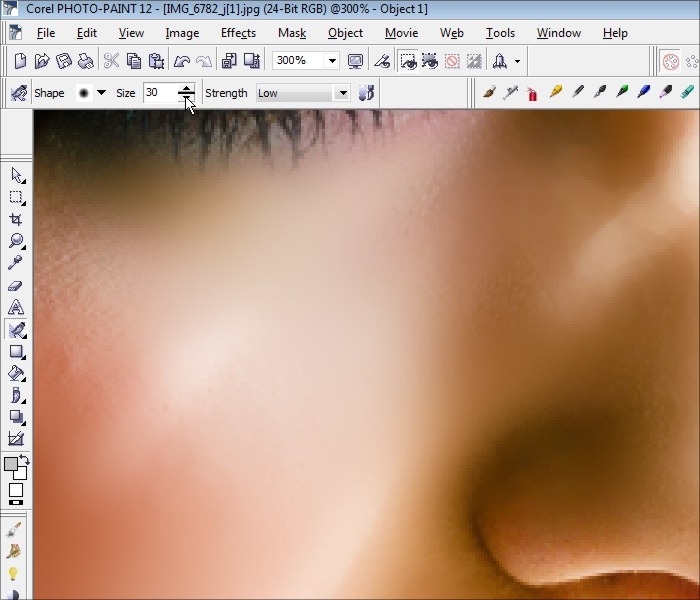Click the Print icon in toolbar

pyautogui.click(x=87, y=61)
